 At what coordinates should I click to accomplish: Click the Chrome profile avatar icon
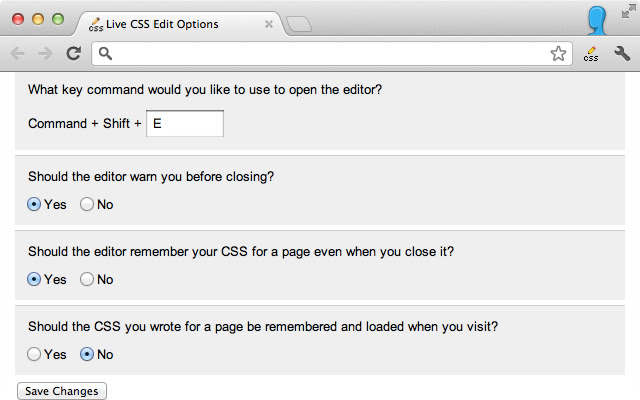pos(598,20)
